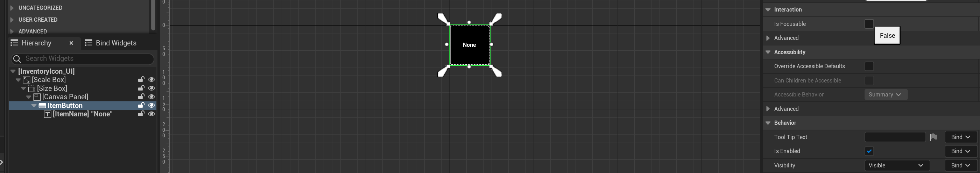Toggle lock on the ItemName row

(x=141, y=114)
